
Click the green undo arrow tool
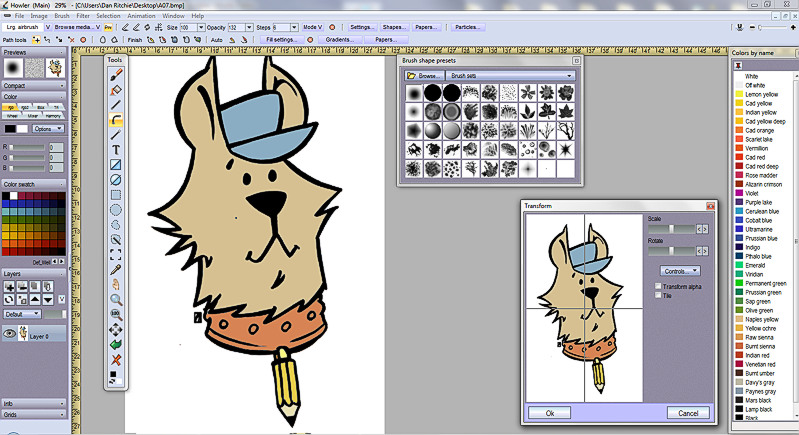(x=116, y=344)
